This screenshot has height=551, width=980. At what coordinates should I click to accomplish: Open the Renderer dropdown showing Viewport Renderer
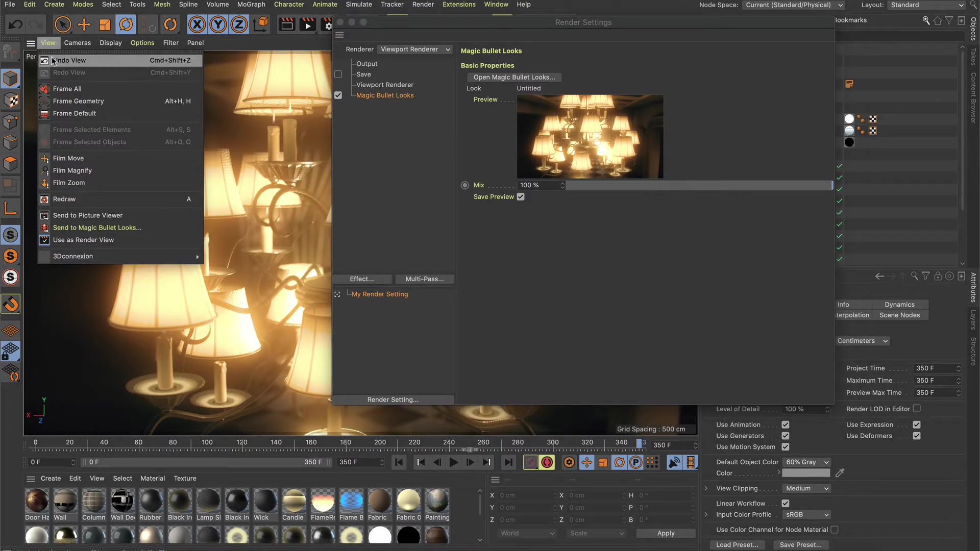point(414,49)
